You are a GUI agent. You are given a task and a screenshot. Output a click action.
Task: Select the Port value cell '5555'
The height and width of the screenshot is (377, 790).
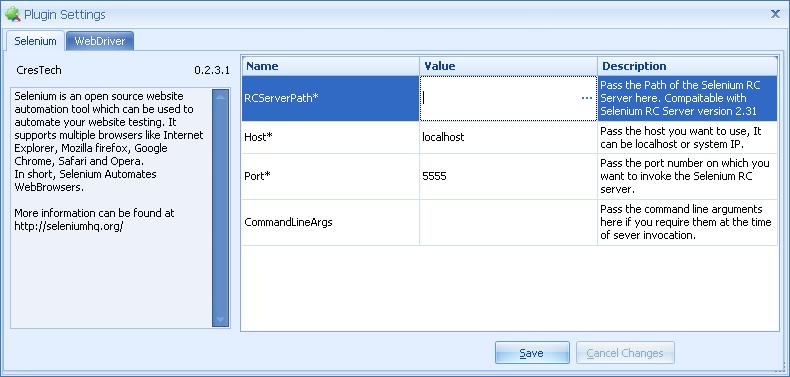pyautogui.click(x=508, y=176)
